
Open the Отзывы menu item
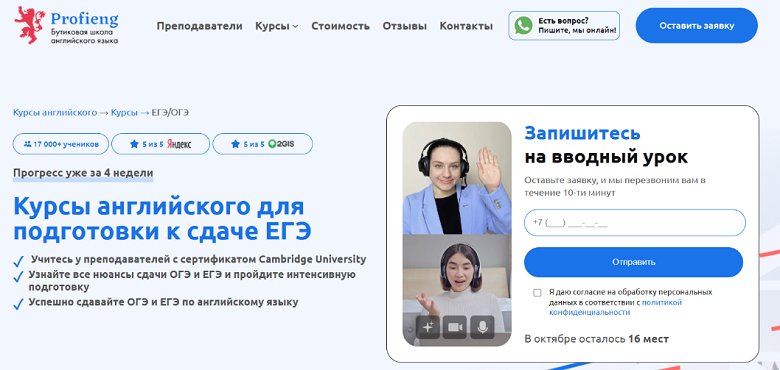404,26
